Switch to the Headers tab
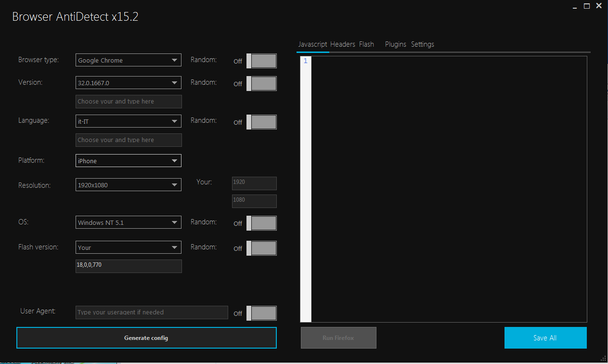The image size is (608, 364). (x=343, y=44)
